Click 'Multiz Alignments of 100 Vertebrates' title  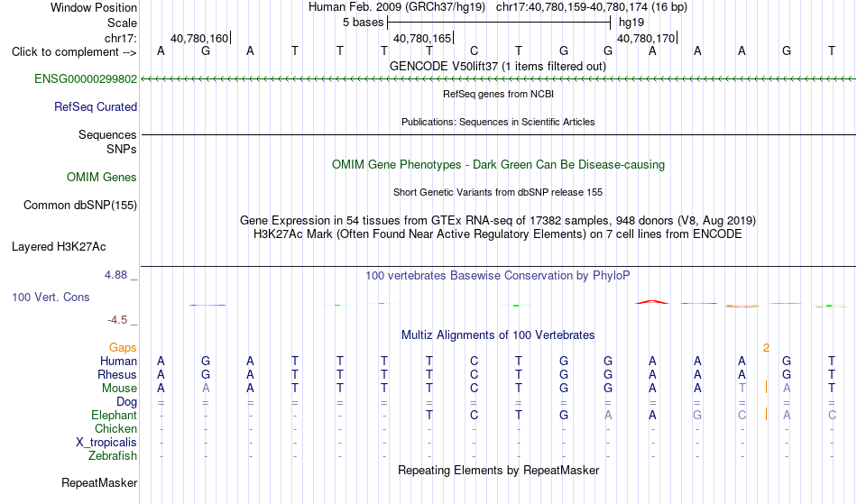click(498, 335)
